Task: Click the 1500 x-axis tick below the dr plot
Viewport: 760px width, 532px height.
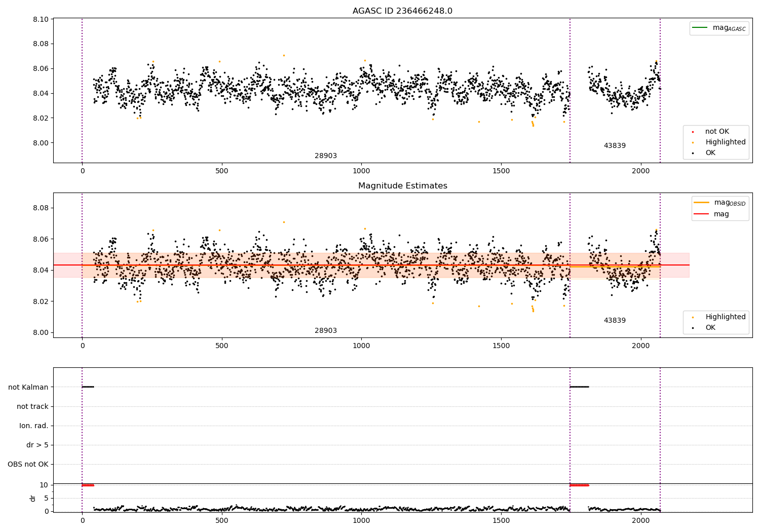Action: [501, 521]
